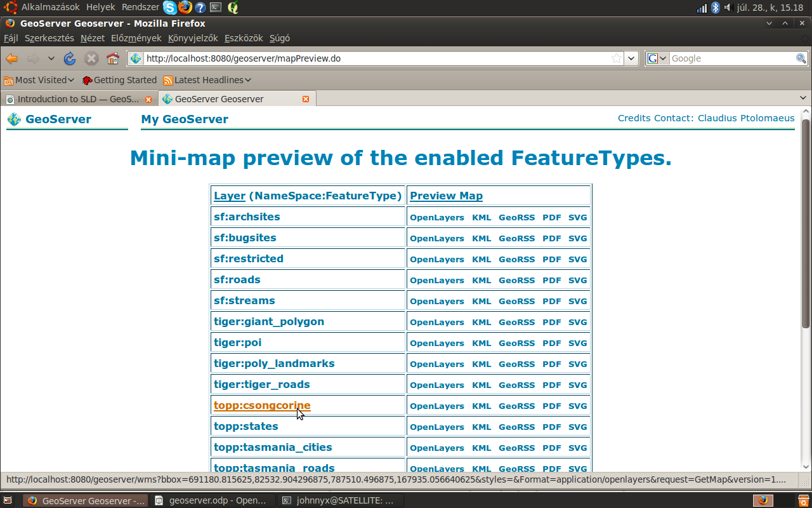This screenshot has height=508, width=812.
Task: Open GeoRSS for sf:roads
Action: tap(517, 280)
